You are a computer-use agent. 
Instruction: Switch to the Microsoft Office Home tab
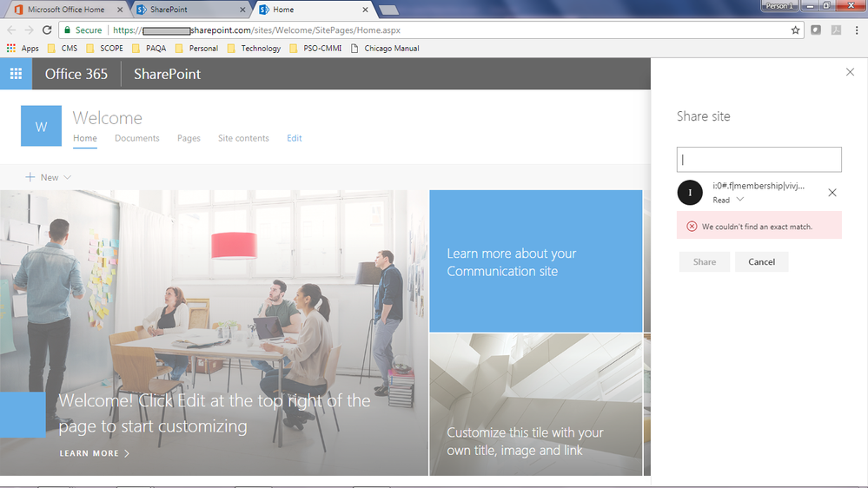point(65,10)
